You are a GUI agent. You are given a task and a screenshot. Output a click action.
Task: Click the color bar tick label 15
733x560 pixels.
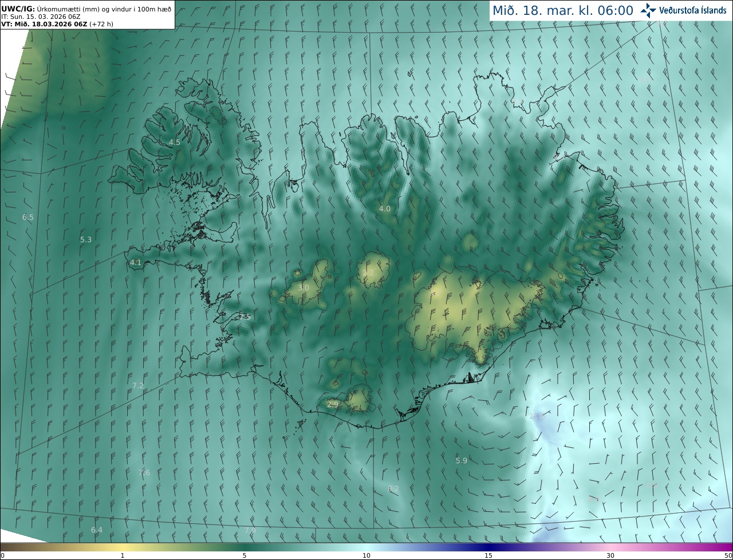(488, 555)
